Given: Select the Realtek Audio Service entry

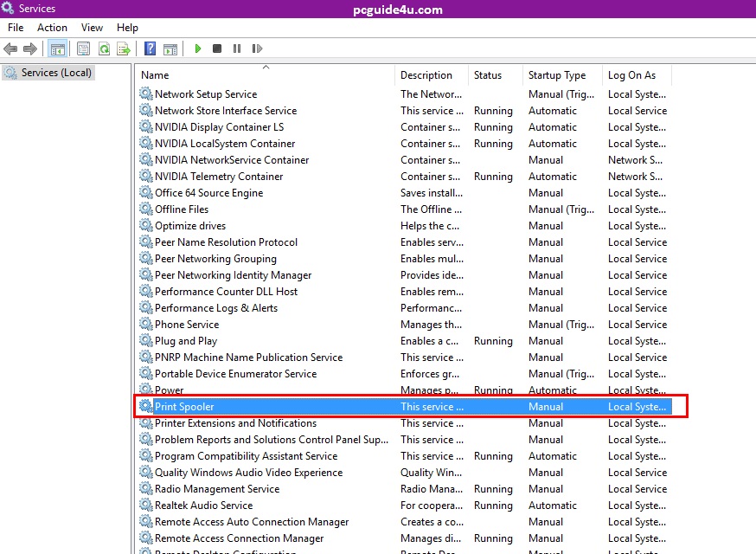Looking at the screenshot, I should (x=203, y=506).
